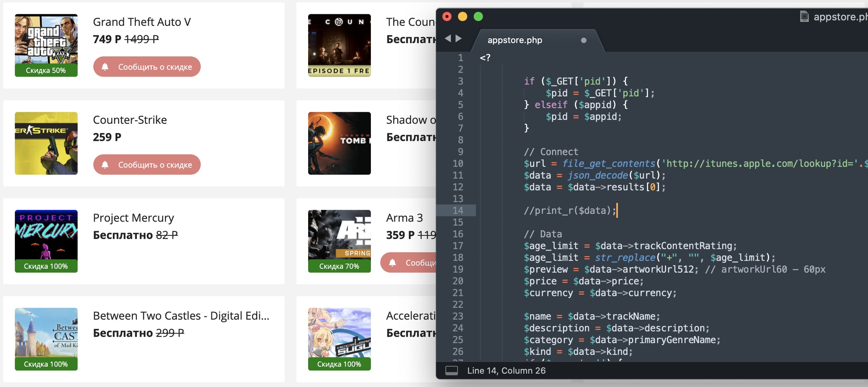Image resolution: width=868 pixels, height=387 pixels.
Task: Notify about Grand Theft Auto V discount
Action: click(x=147, y=67)
